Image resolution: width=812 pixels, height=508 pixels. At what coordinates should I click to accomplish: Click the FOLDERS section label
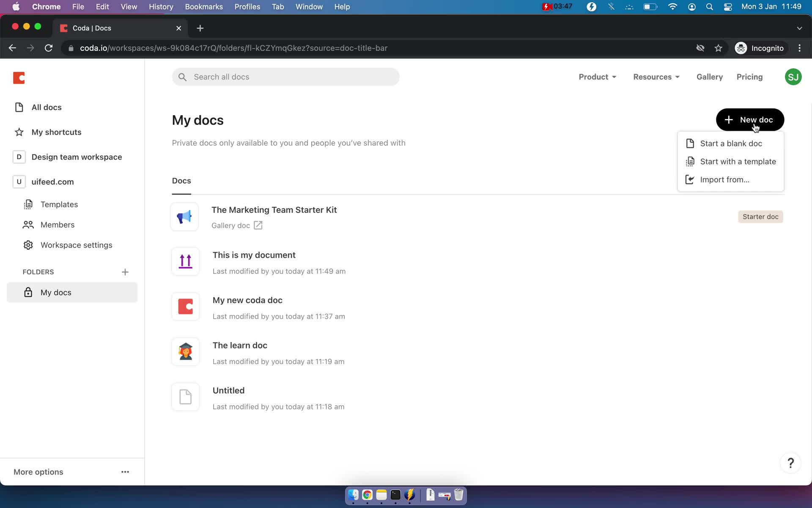click(x=38, y=272)
